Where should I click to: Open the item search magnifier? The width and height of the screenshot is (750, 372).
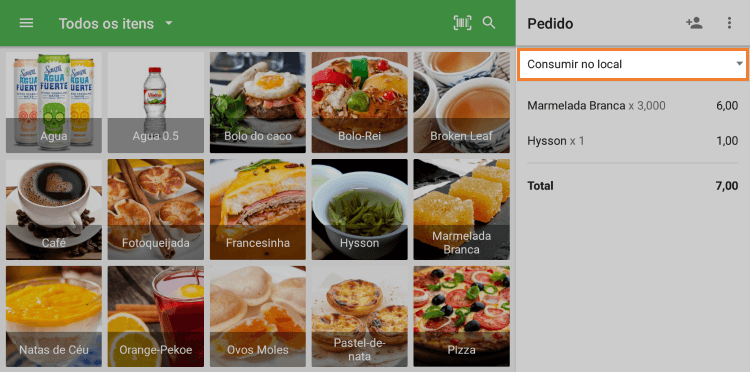[489, 22]
